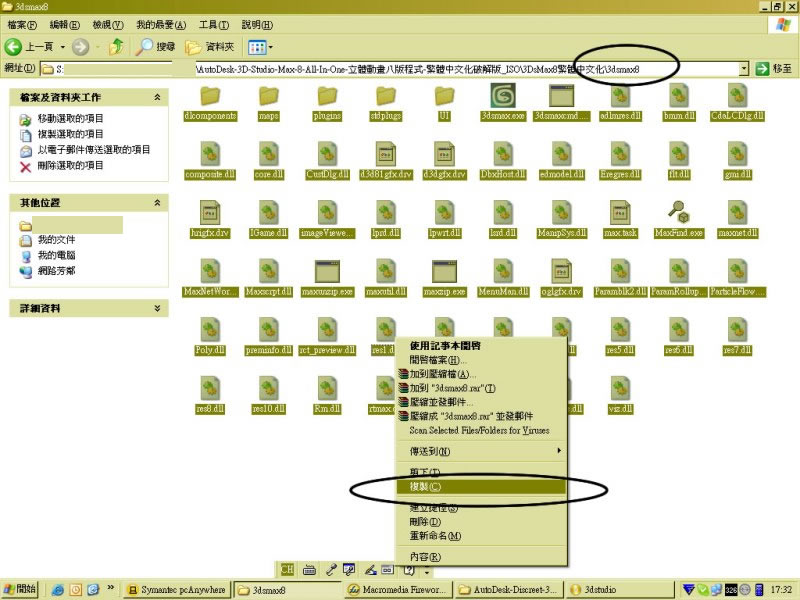Choose 刪除(D) in the context menu
Viewport: 800px width, 600px height.
tap(482, 521)
